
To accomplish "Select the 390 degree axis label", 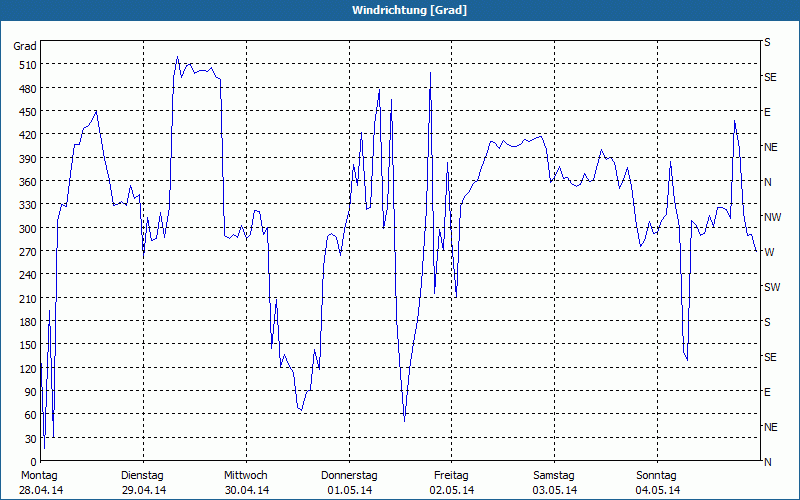I will click(x=28, y=159).
